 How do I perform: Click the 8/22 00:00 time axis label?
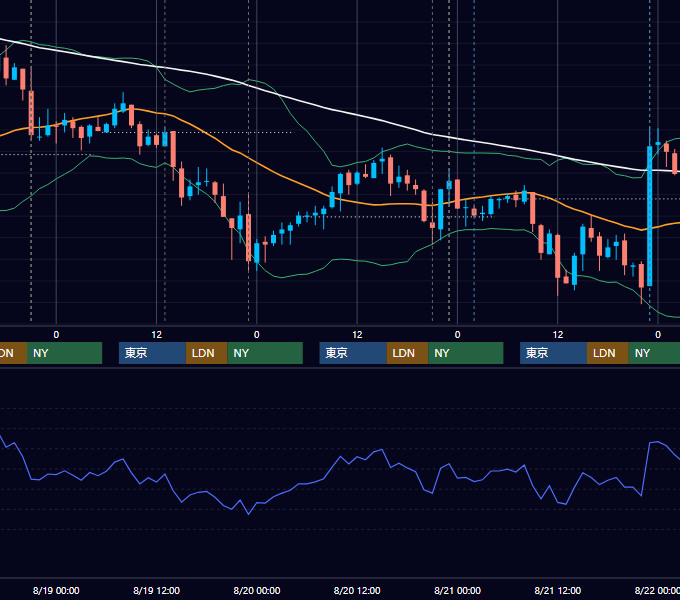(x=657, y=590)
